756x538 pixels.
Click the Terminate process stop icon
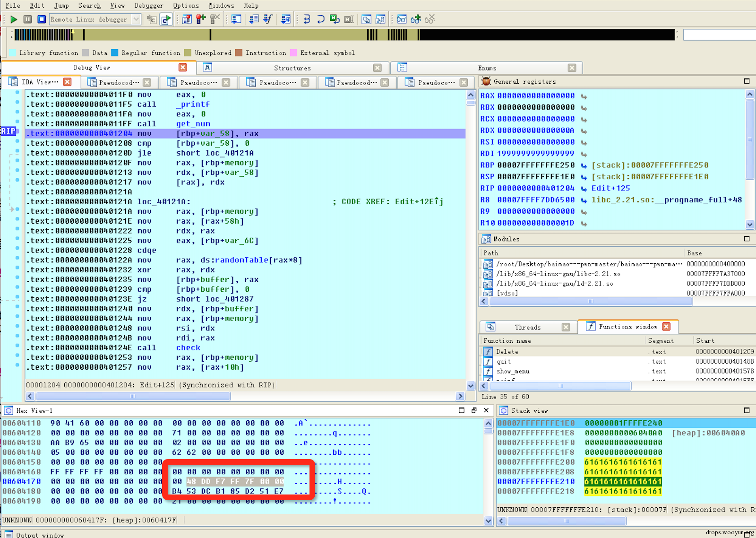point(42,19)
